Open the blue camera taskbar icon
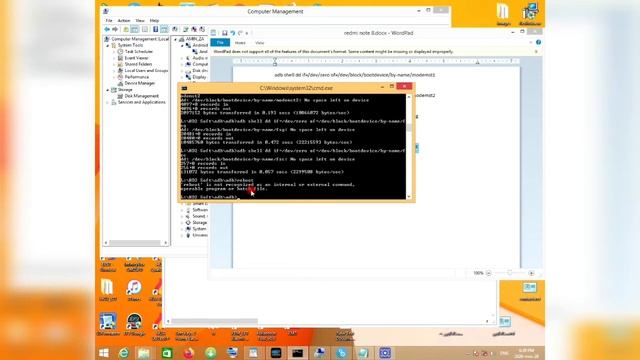Screen dimensions: 640x360 point(385,353)
